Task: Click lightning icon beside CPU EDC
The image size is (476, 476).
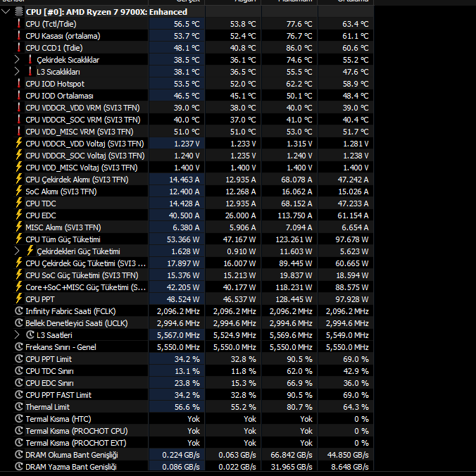Action: tap(19, 215)
